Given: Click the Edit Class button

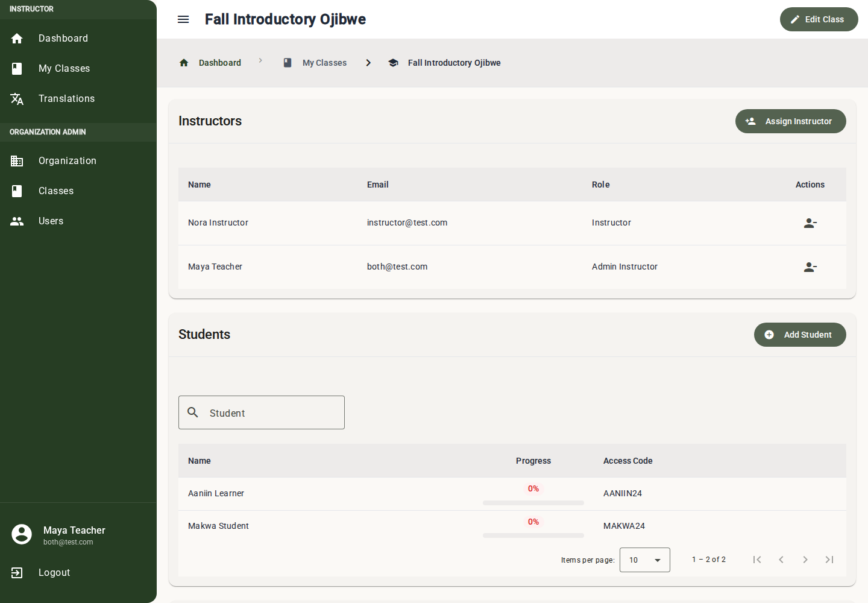Looking at the screenshot, I should click(819, 19).
